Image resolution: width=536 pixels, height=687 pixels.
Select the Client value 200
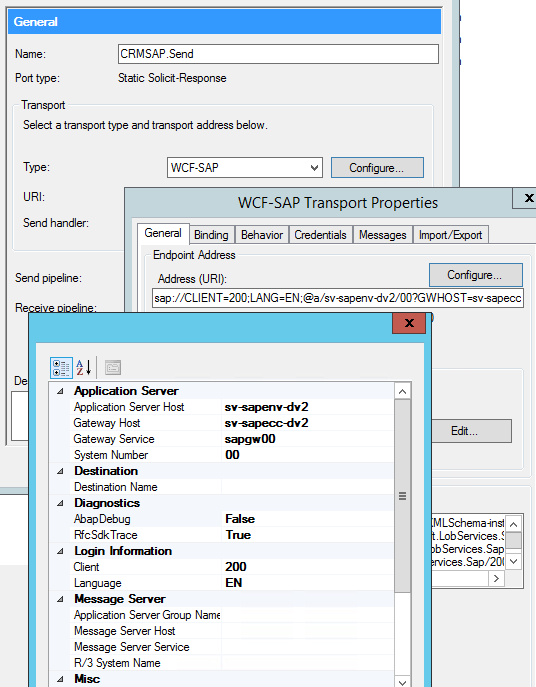[x=307, y=567]
